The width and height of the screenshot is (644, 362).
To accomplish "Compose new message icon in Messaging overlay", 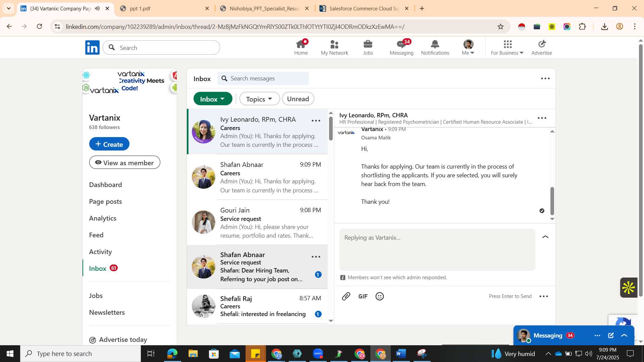I will (x=611, y=336).
